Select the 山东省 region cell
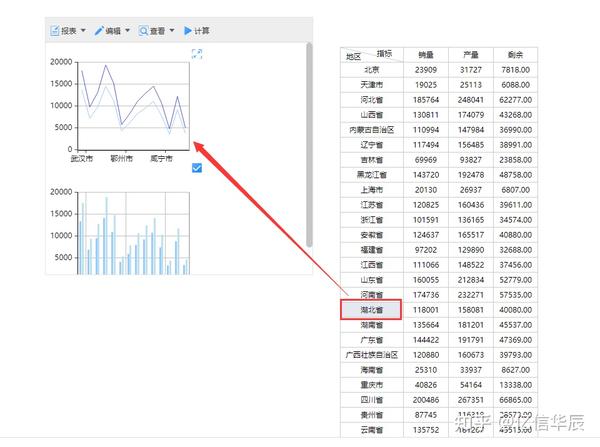This screenshot has width=600, height=447. 372,280
